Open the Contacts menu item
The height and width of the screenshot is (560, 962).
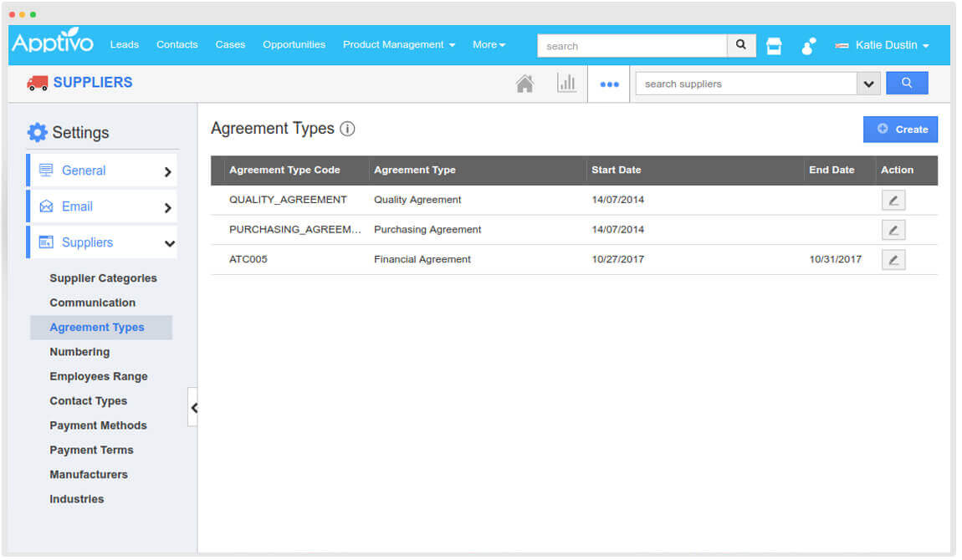click(177, 45)
